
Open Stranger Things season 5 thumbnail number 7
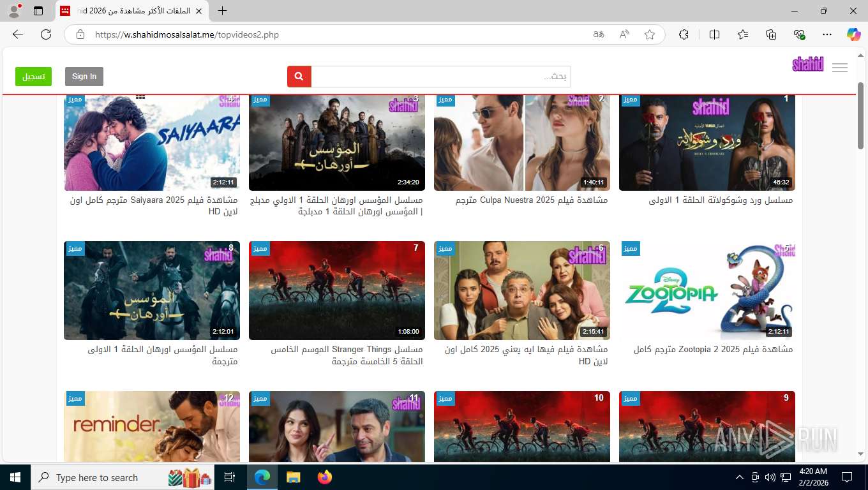pos(337,290)
